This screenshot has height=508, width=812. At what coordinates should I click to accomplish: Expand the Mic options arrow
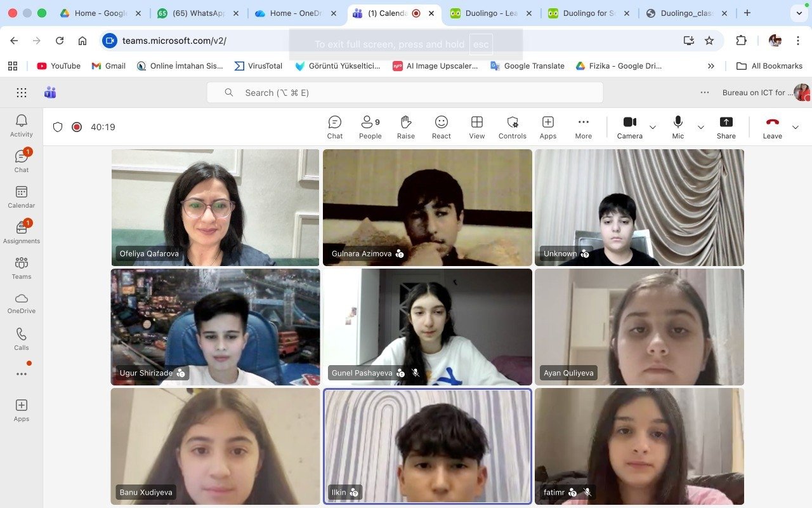701,128
